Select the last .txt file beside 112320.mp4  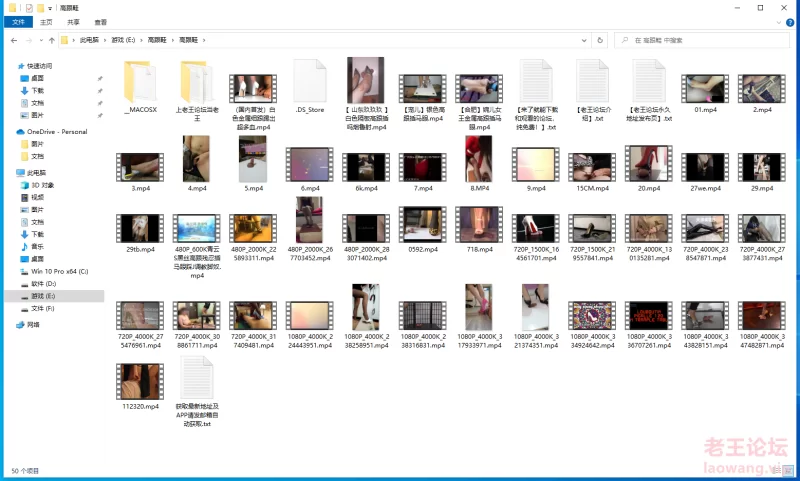196,378
